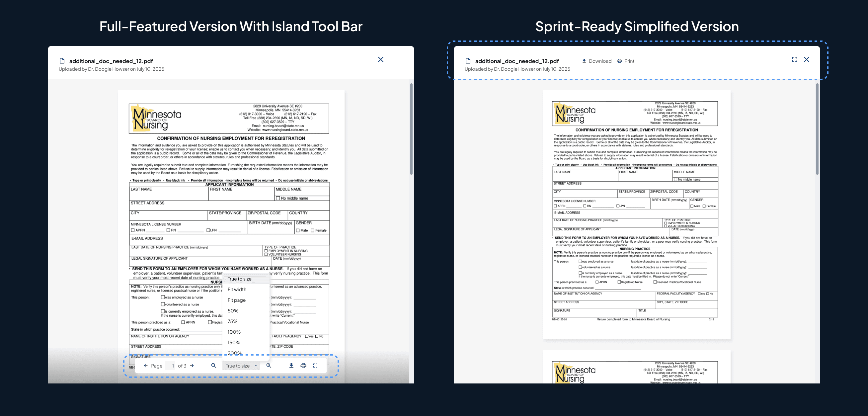Go to next page with right arrow
868x416 pixels.
click(192, 366)
